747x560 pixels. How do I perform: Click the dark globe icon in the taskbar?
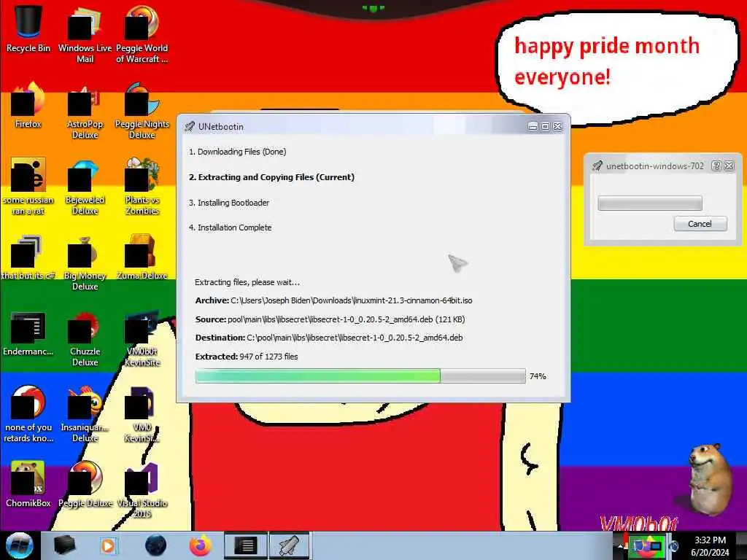click(x=155, y=545)
